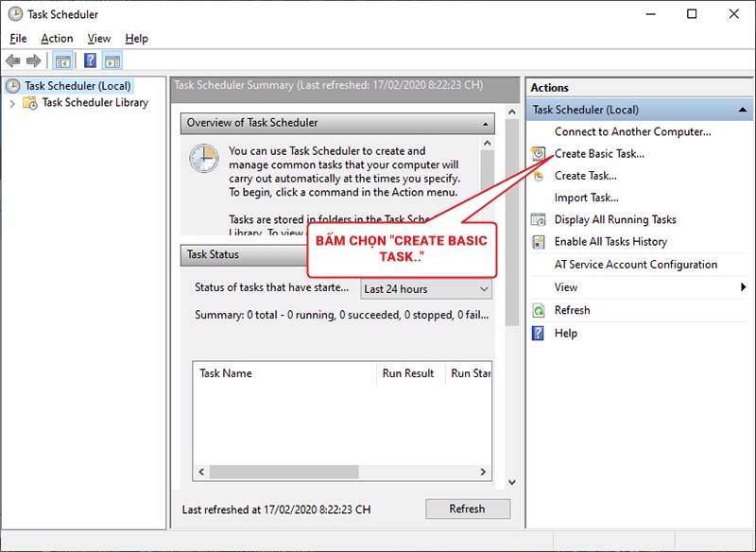Click Import Task... in the Actions pane

pos(586,198)
